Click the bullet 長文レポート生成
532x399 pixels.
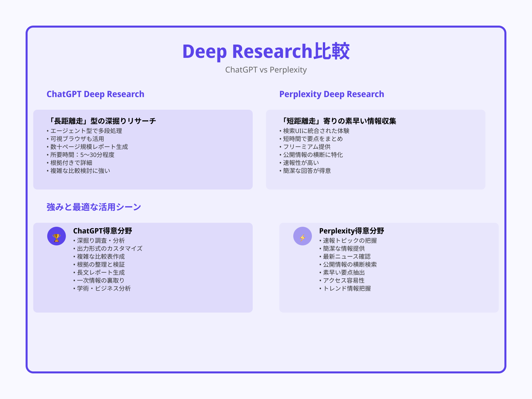coord(100,272)
